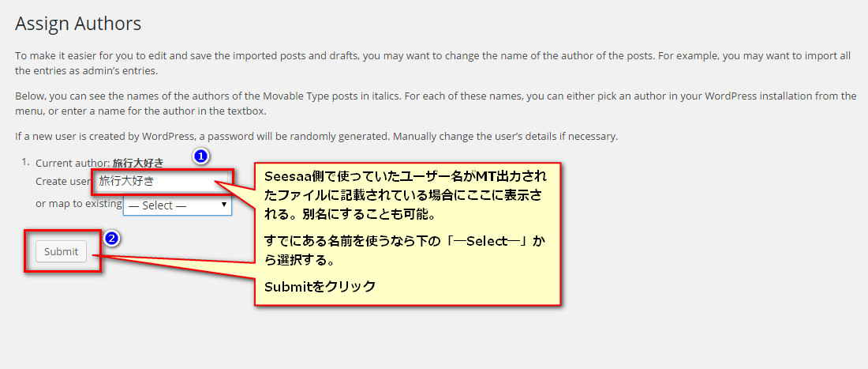Focus the Create user text field
The height and width of the screenshot is (369, 868).
coord(160,181)
